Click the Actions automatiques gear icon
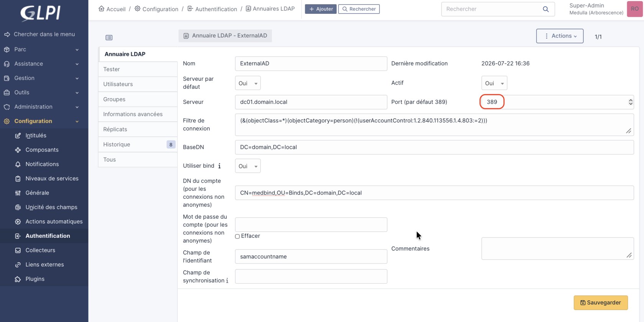 tap(18, 222)
